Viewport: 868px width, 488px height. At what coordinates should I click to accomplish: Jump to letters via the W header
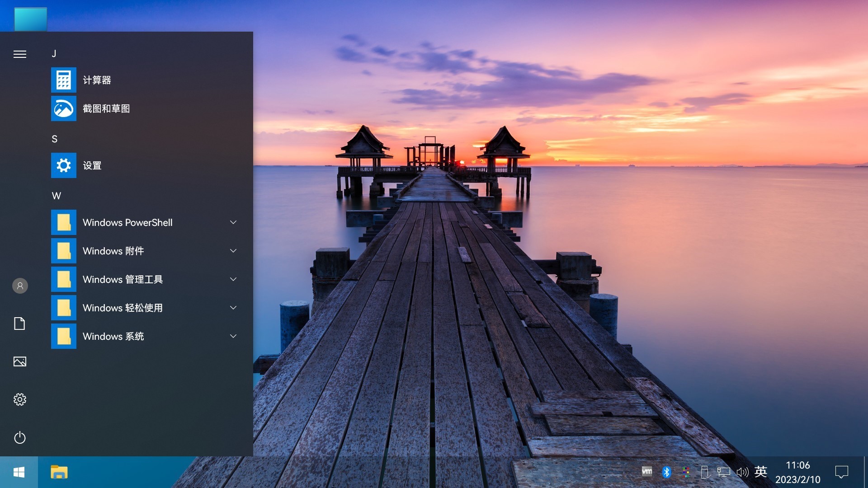[x=56, y=196]
